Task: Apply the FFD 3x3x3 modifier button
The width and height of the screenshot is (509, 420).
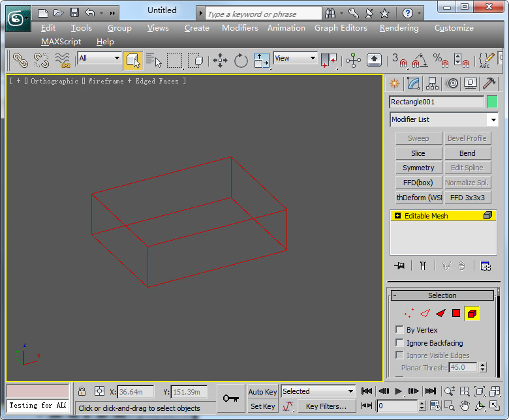Action: click(x=467, y=198)
